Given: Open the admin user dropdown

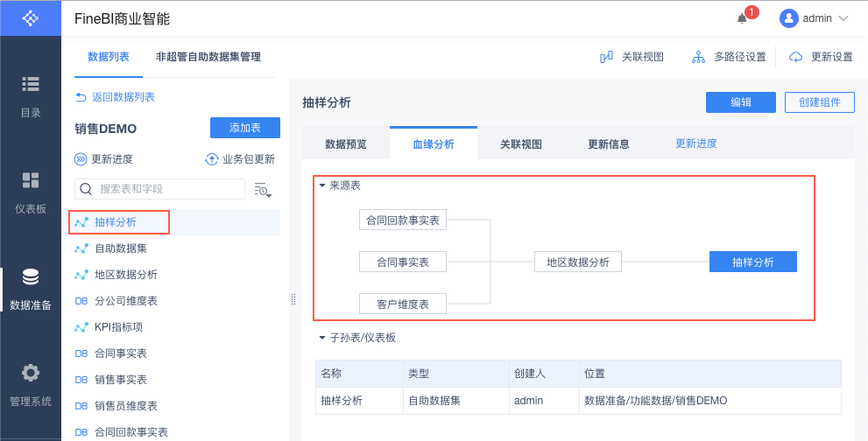Looking at the screenshot, I should pos(815,18).
